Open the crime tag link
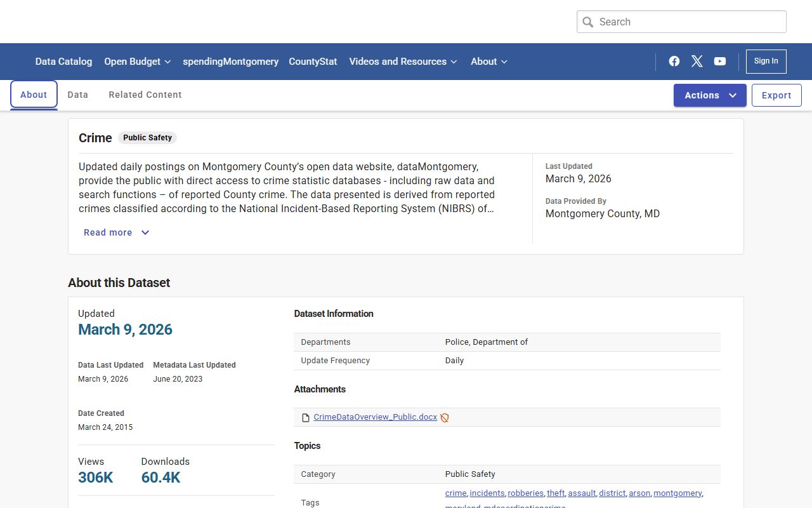This screenshot has width=812, height=508. point(455,493)
